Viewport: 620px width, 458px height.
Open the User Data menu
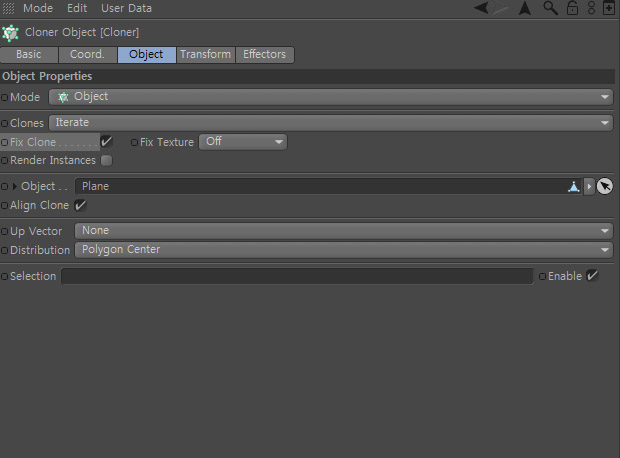pos(126,8)
